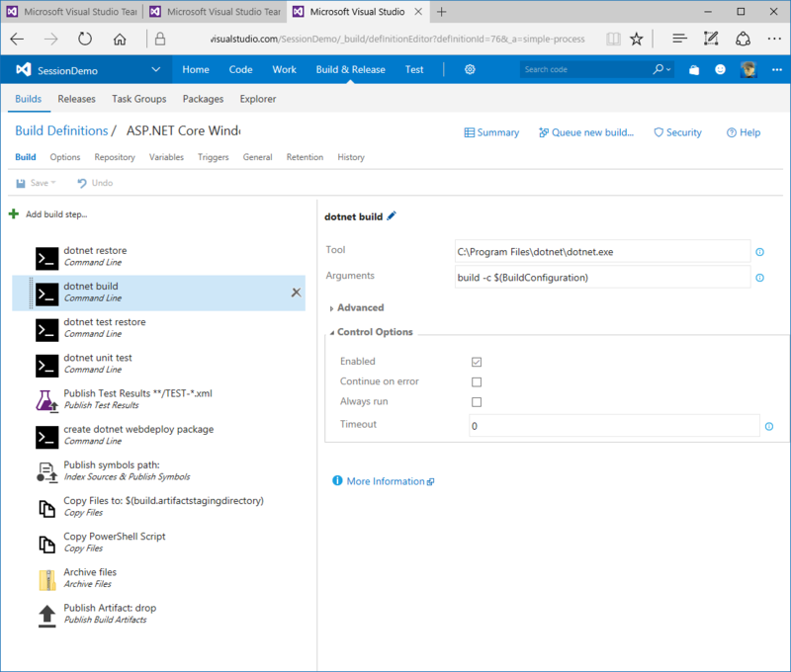The width and height of the screenshot is (791, 672).
Task: Open the Task Groups hub tab
Action: 139,99
